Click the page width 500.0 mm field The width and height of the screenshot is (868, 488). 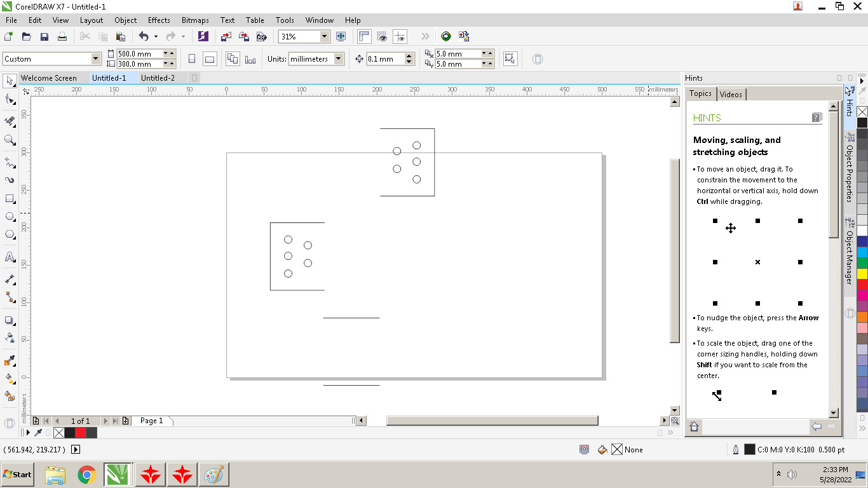(139, 54)
